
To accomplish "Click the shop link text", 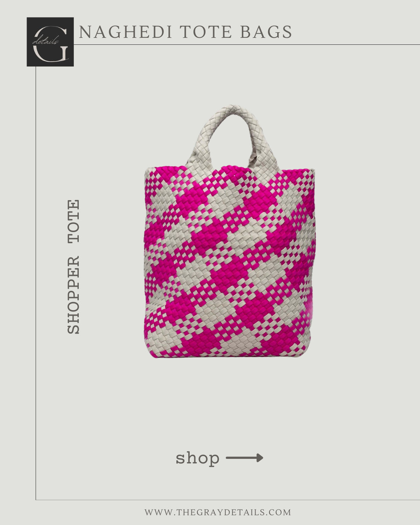I will pos(197,458).
